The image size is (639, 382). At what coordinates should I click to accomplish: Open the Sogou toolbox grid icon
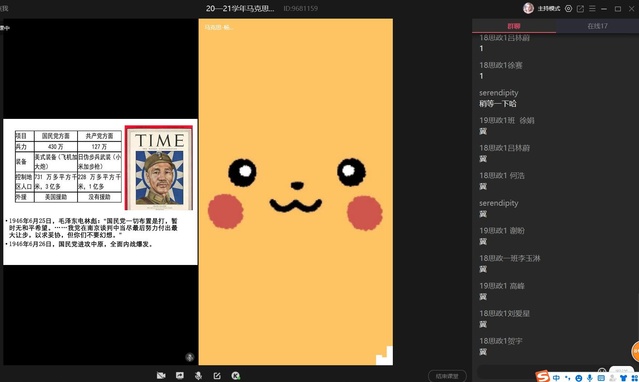tap(634, 378)
